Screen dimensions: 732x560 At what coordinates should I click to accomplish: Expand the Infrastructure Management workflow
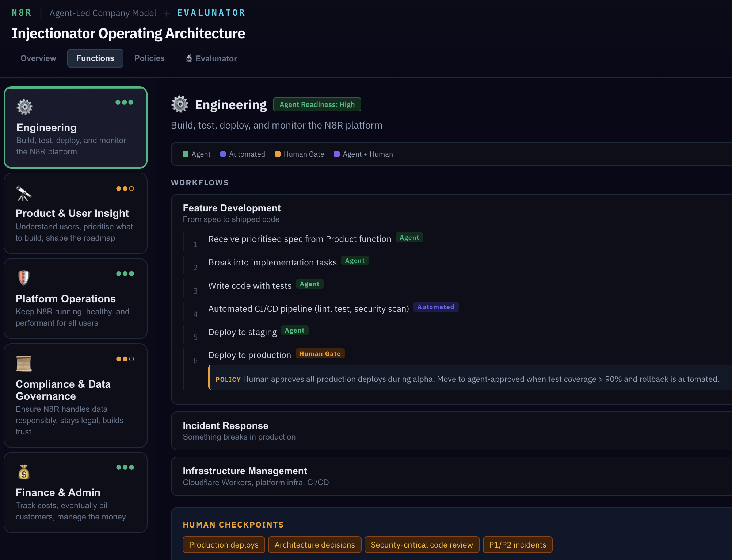451,476
